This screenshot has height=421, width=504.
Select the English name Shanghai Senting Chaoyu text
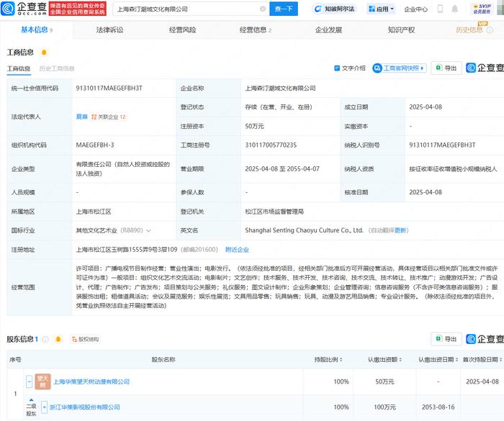(x=304, y=230)
